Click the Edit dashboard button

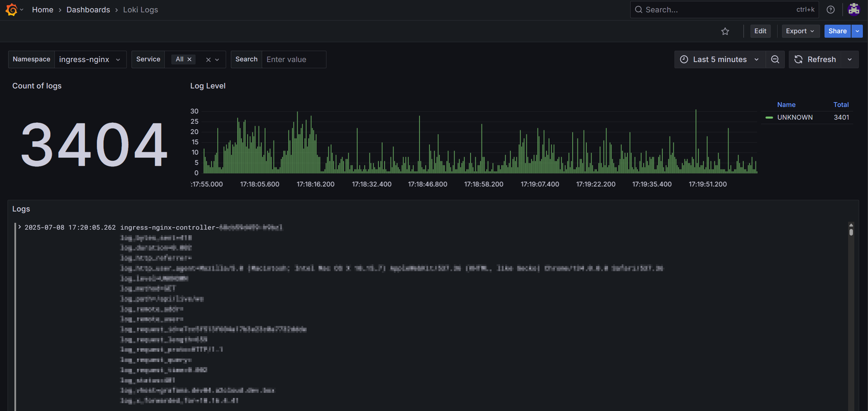pyautogui.click(x=760, y=31)
